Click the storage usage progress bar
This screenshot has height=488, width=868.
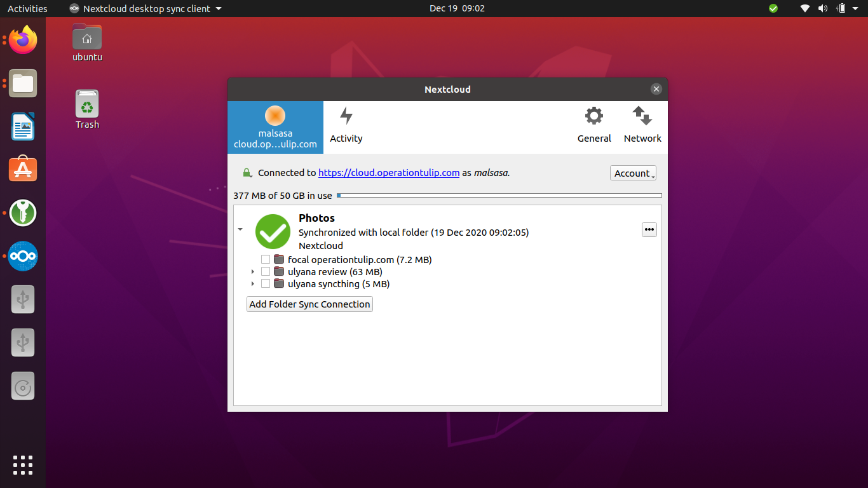499,196
